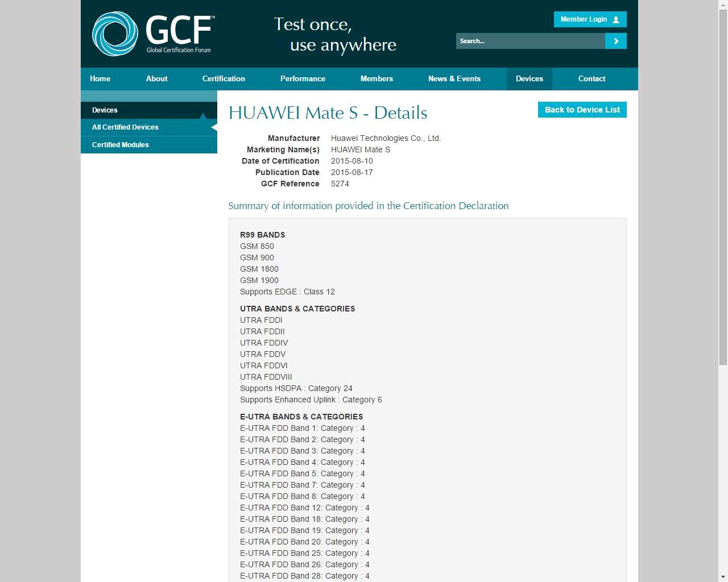The height and width of the screenshot is (582, 728).
Task: Click the GCF logo
Action: click(154, 34)
